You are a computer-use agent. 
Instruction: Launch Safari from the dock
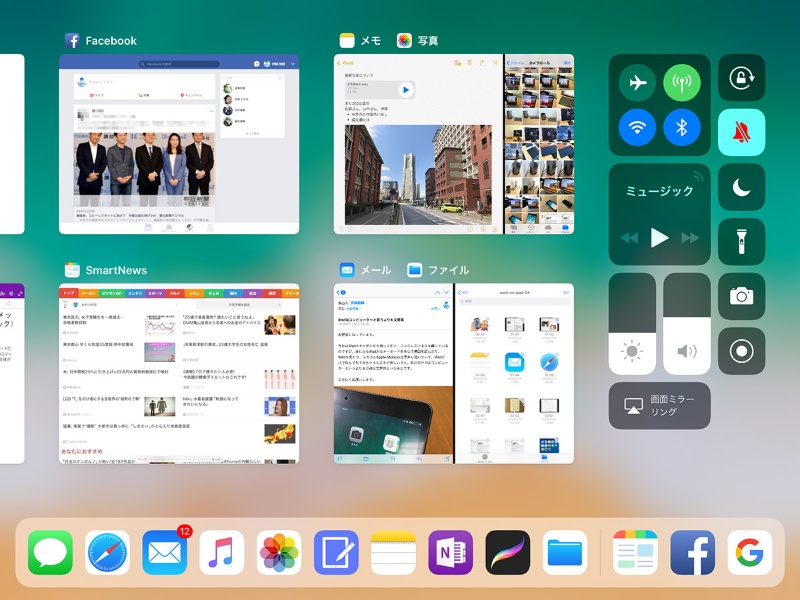pyautogui.click(x=107, y=552)
